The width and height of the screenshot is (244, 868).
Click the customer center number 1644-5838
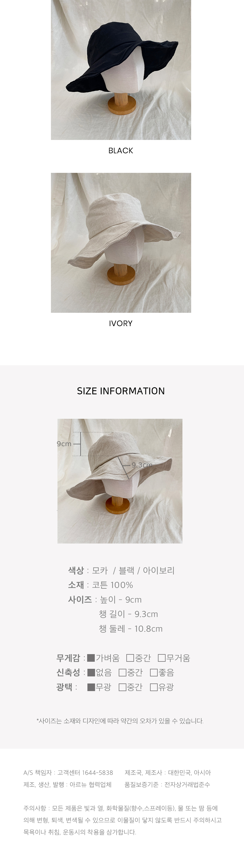tap(97, 773)
